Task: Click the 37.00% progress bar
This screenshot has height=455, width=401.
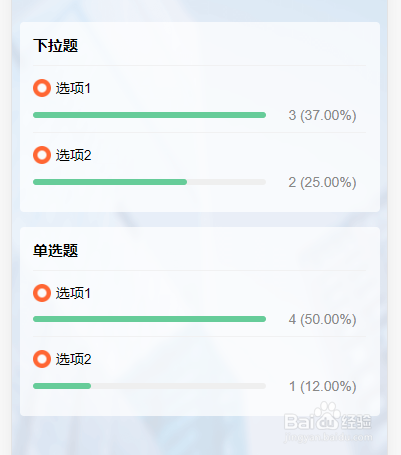Action: tap(149, 115)
